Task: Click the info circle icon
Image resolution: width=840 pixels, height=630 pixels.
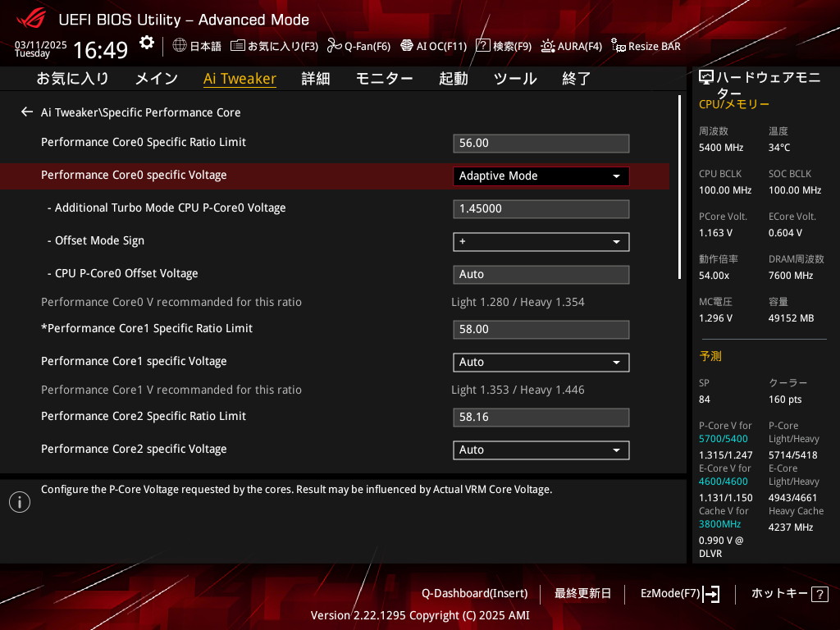Action: [x=20, y=502]
